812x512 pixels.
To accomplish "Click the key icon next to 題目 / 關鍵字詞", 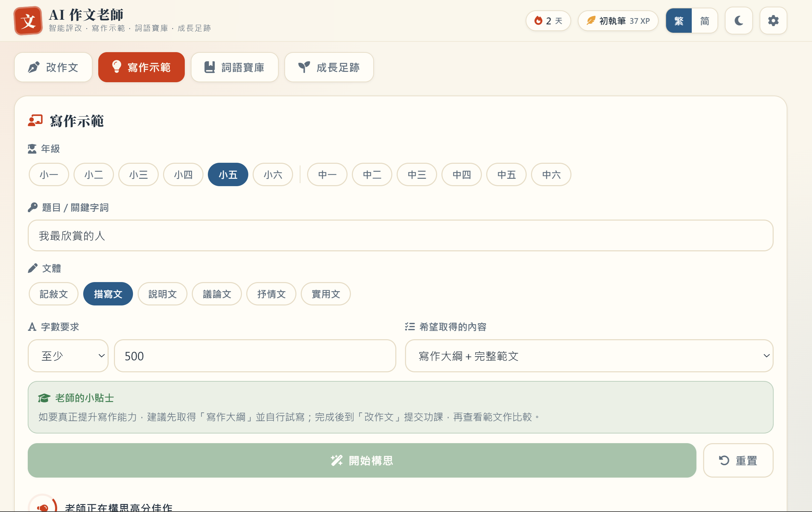I will tap(33, 208).
